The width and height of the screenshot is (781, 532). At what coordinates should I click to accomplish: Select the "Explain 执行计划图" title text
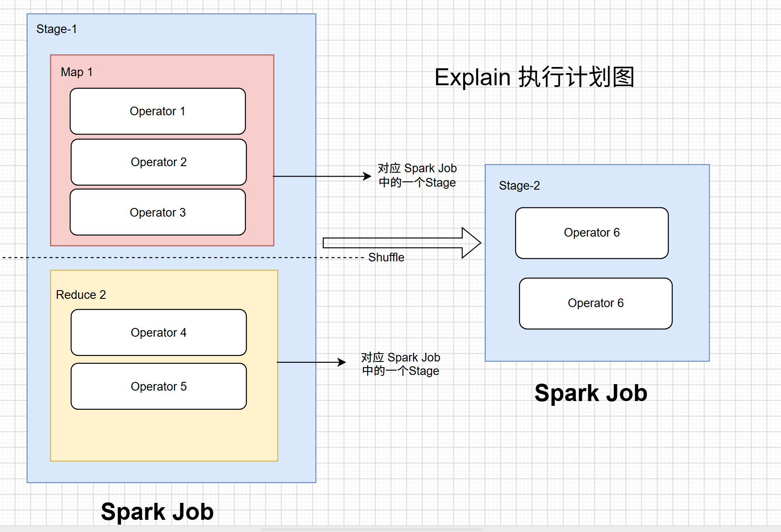click(534, 77)
